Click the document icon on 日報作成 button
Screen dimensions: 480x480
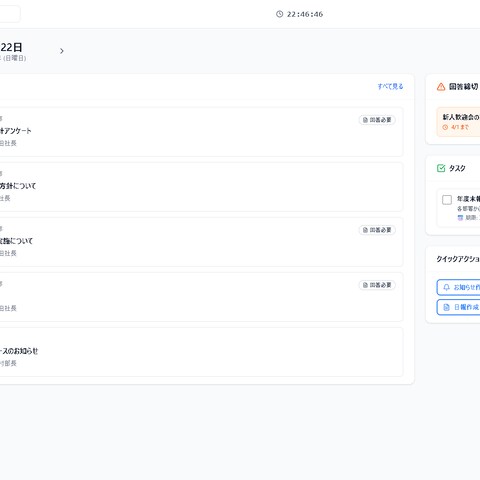(446, 307)
